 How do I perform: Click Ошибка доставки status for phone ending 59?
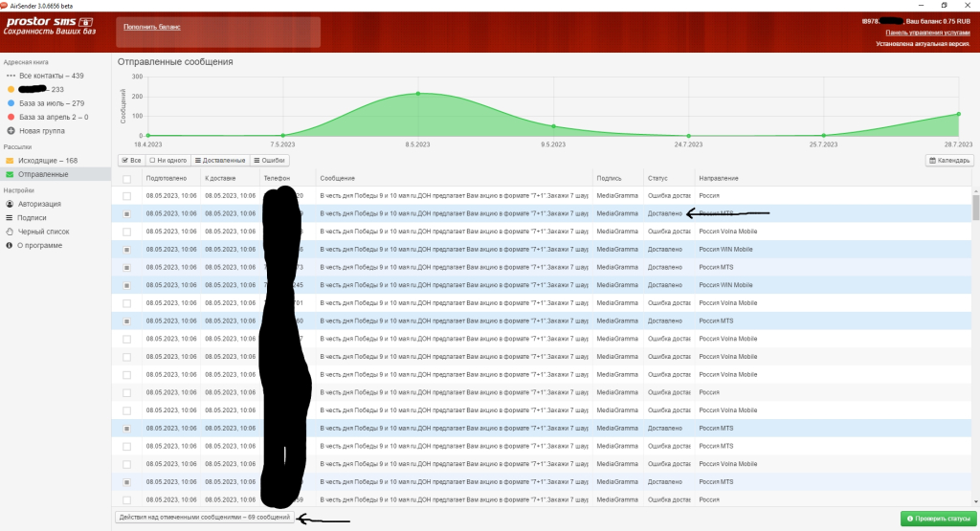(x=669, y=500)
